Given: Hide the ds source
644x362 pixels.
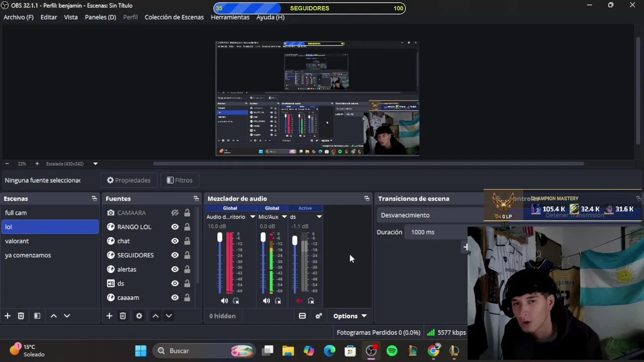Looking at the screenshot, I should 175,283.
